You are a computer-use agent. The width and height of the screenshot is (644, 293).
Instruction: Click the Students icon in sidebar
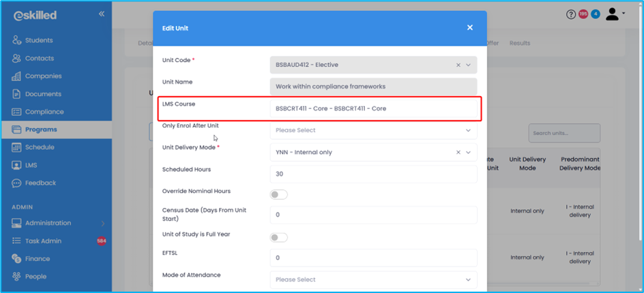16,40
